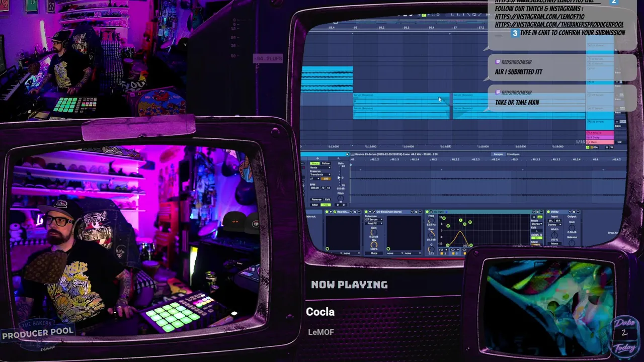This screenshot has height=362, width=644.
Task: Click EQ Eight save preset icon
Action: click(537, 212)
